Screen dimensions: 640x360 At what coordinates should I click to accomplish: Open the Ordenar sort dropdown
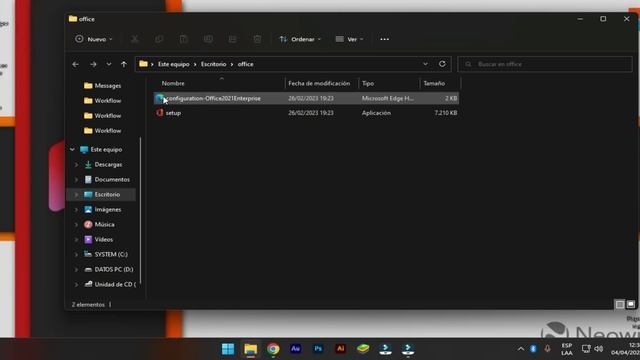pos(300,39)
